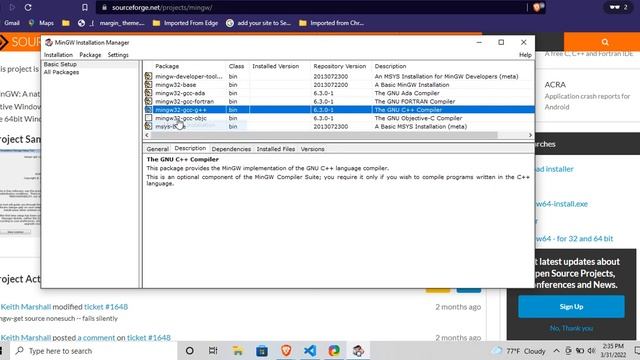Viewport: 640px width, 360px height.
Task: Open the taskbar clock showing 2:35 PM
Action: 613,351
